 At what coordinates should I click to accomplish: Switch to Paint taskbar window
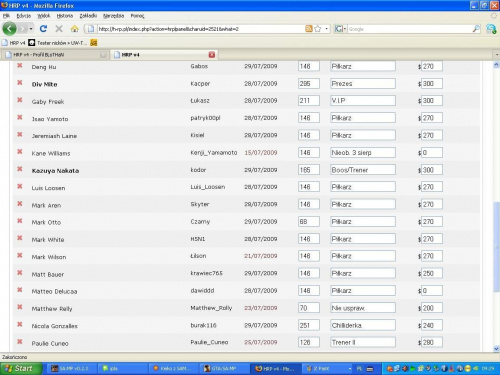point(327,368)
